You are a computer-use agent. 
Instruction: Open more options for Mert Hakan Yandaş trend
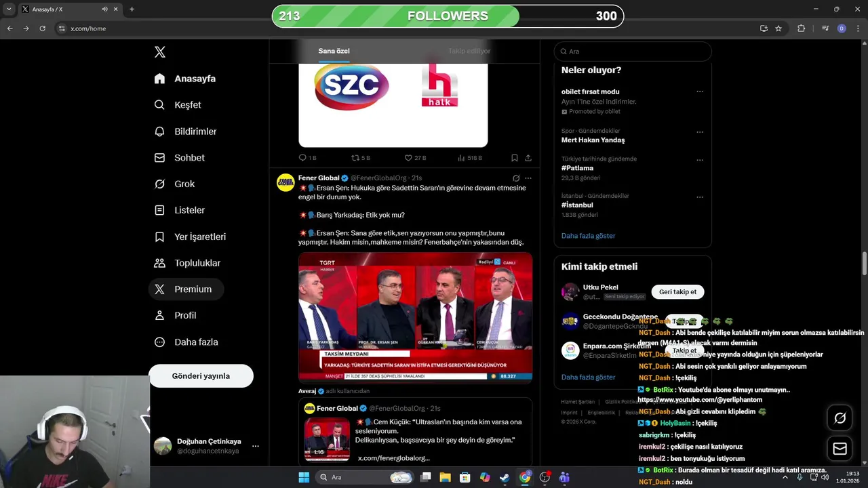point(700,131)
